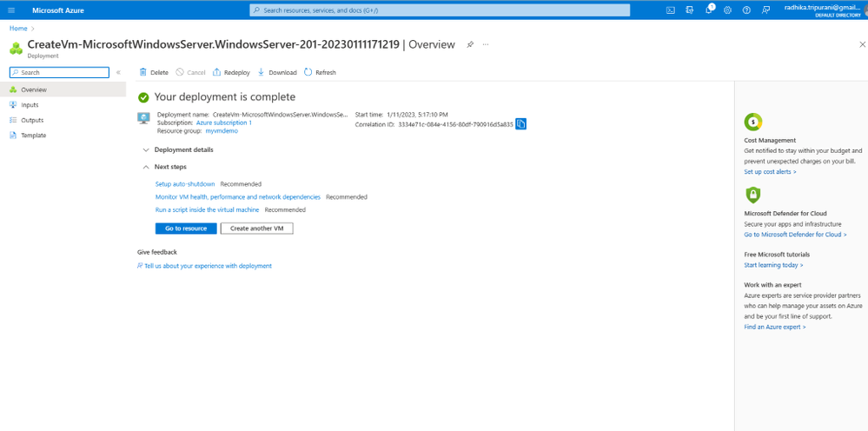Image resolution: width=868 pixels, height=431 pixels.
Task: Open the Azure portal hamburger menu
Action: point(11,10)
